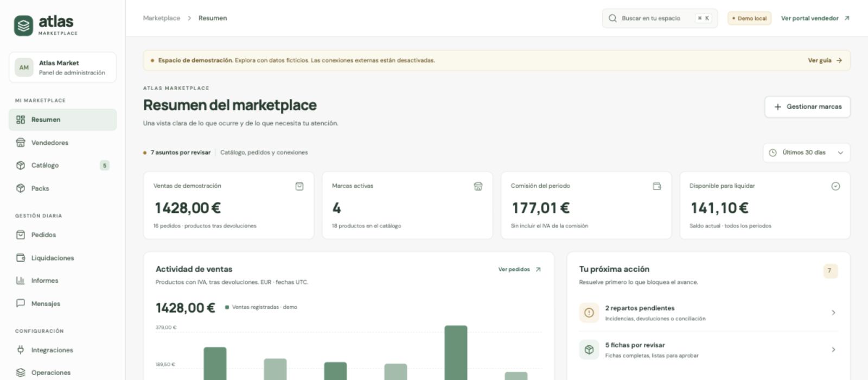Click the Liquidaciones wallet icon
Image resolution: width=868 pixels, height=380 pixels.
(21, 258)
